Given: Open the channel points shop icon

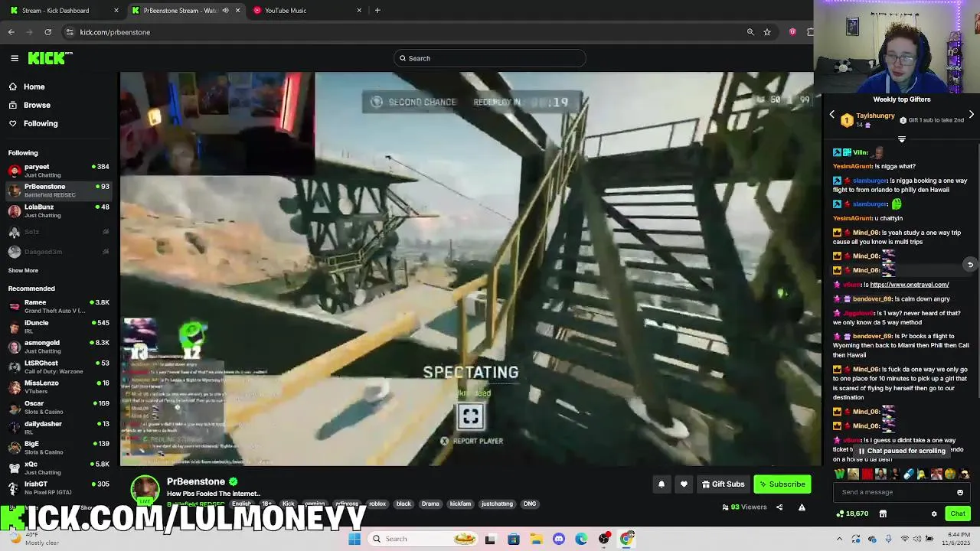Looking at the screenshot, I should tap(883, 514).
